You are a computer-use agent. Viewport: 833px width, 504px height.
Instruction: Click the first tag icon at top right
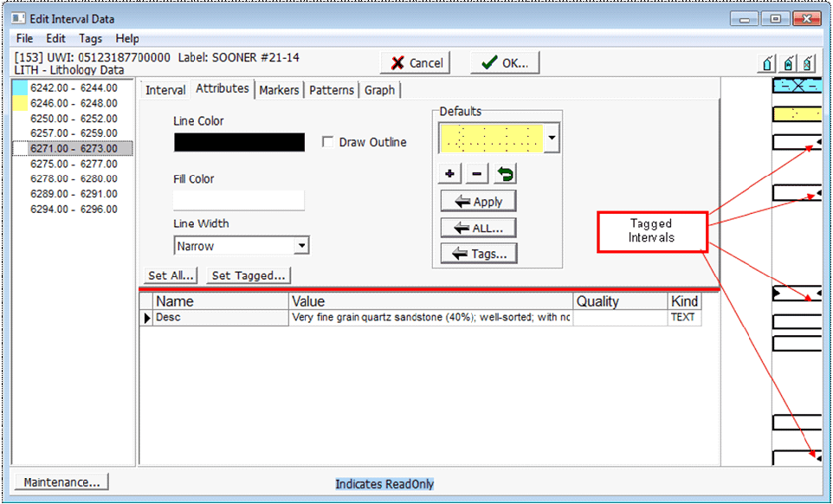point(767,63)
